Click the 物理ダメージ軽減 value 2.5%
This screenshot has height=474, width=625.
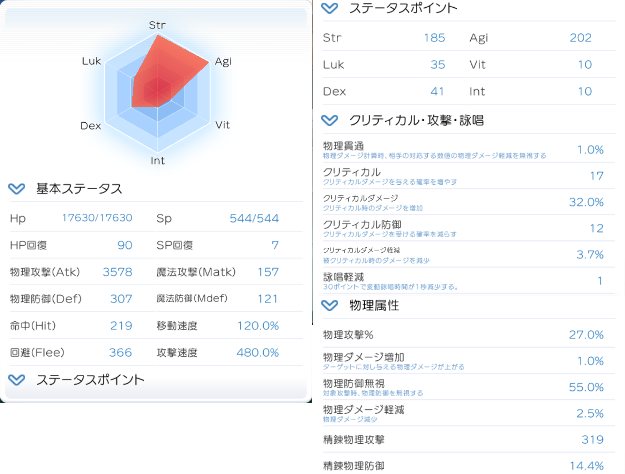pos(590,413)
